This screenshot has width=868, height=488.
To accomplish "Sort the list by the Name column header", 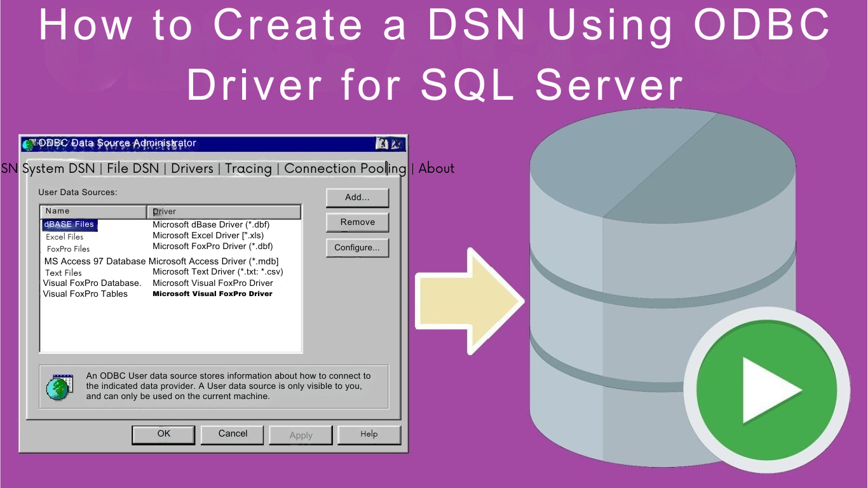I will 93,212.
